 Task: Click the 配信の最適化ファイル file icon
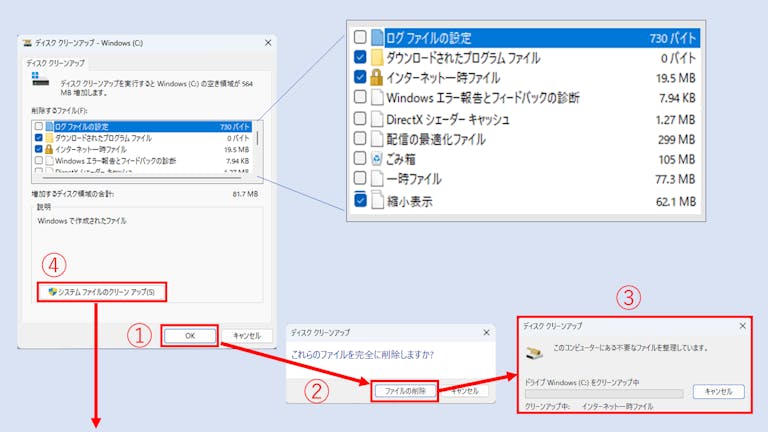click(x=377, y=139)
